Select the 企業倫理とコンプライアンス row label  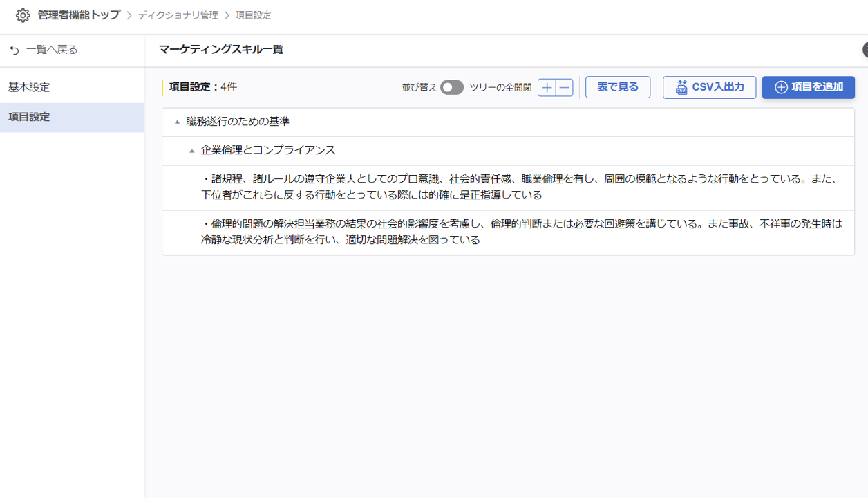[x=268, y=150]
